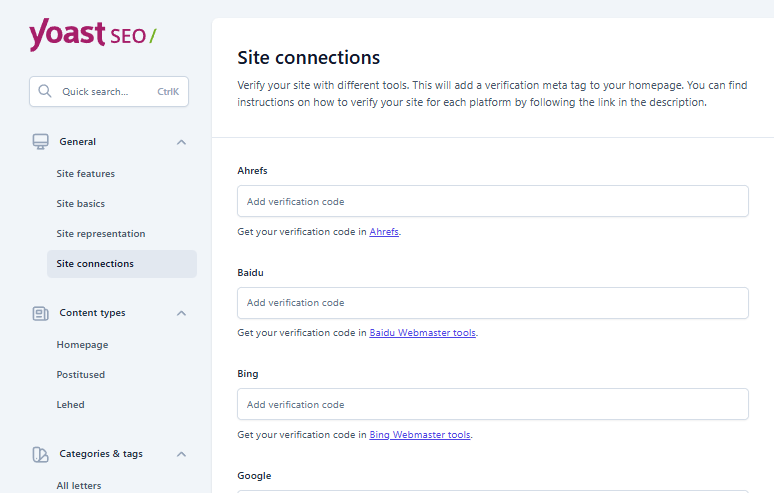Open the Postitused content type
This screenshot has height=493, width=774.
point(81,375)
